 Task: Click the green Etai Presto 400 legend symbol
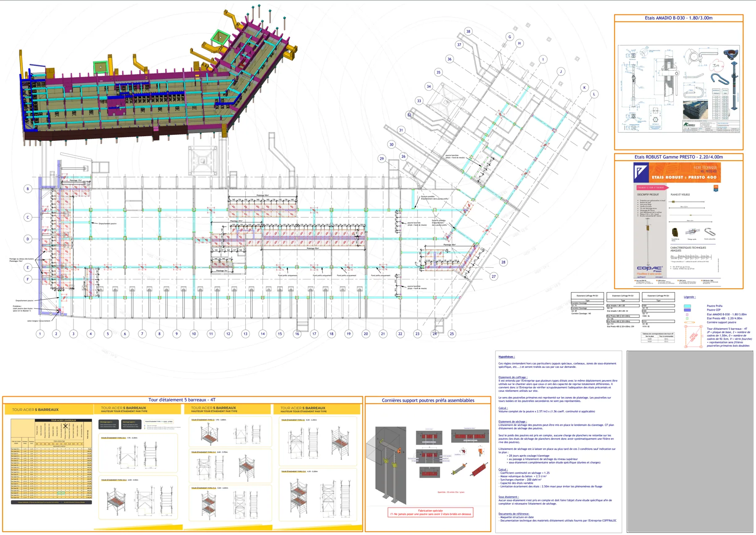[x=687, y=319]
